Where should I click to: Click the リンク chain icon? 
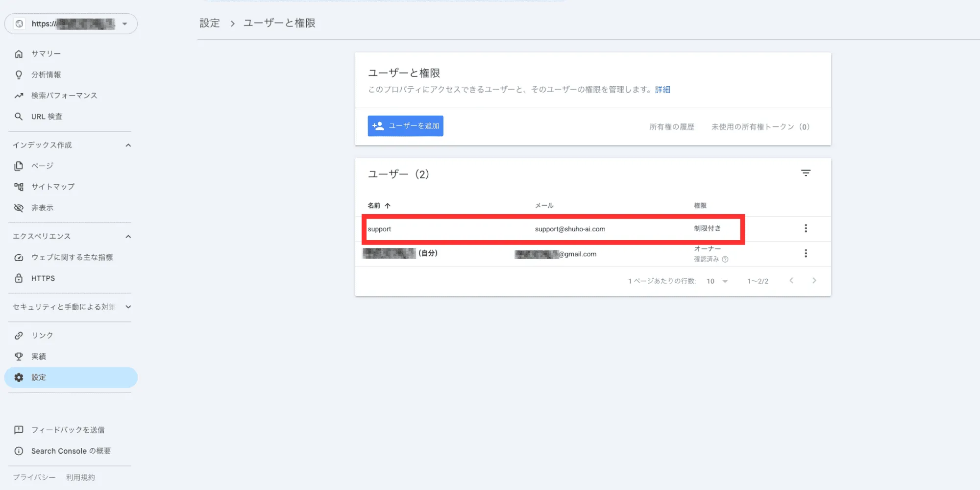[19, 335]
